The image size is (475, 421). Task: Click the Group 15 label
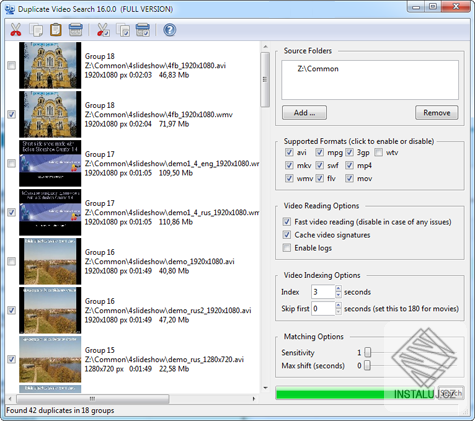pyautogui.click(x=100, y=350)
